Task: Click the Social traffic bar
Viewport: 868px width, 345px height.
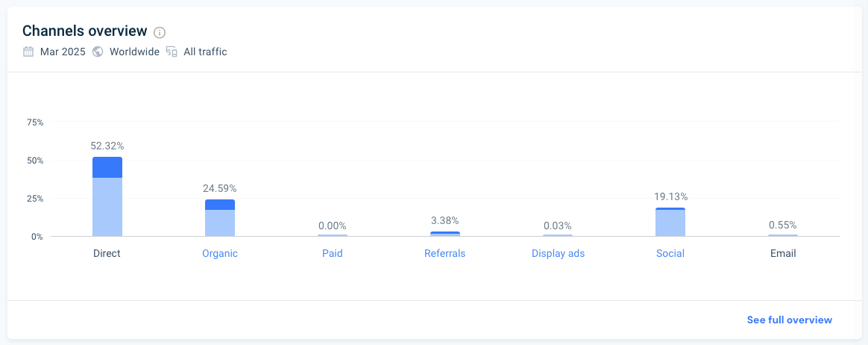Action: pos(670,222)
